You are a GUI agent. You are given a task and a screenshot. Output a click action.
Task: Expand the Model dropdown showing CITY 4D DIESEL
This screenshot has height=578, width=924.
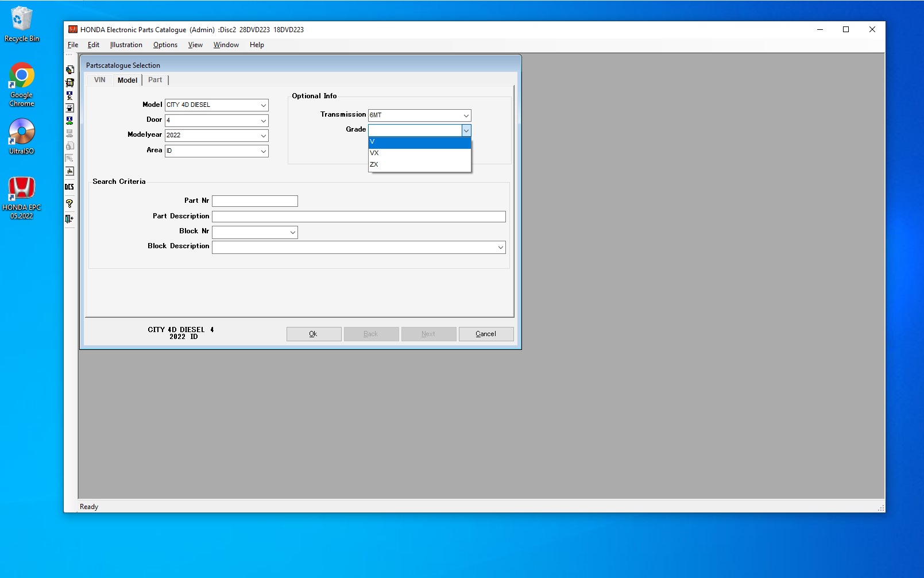pyautogui.click(x=263, y=105)
